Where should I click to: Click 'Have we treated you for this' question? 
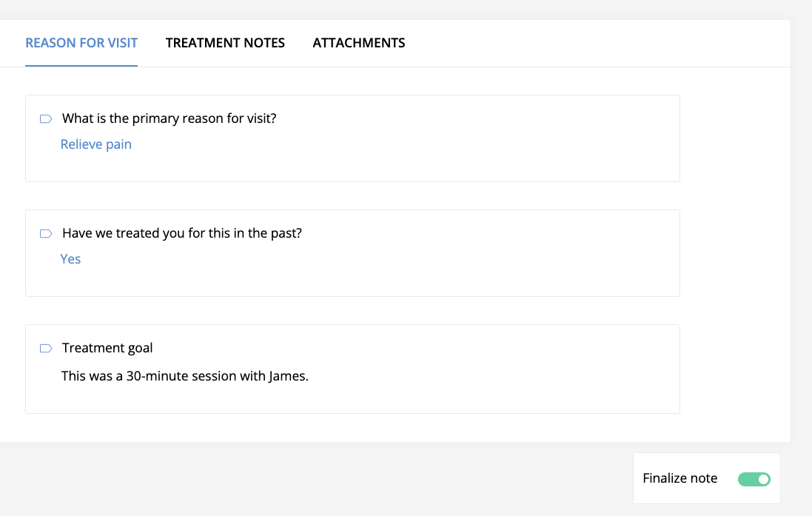pos(182,233)
